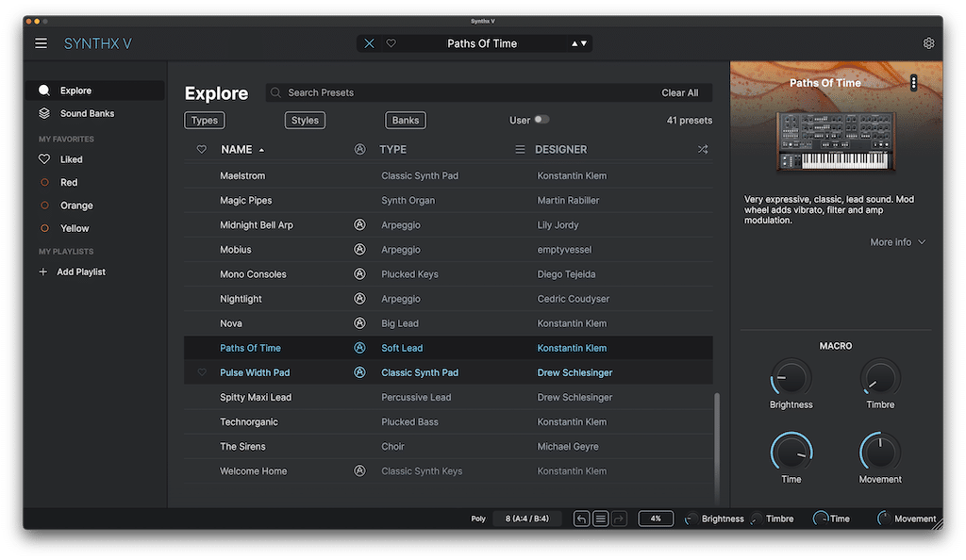Select the Technorganic preset

point(448,421)
